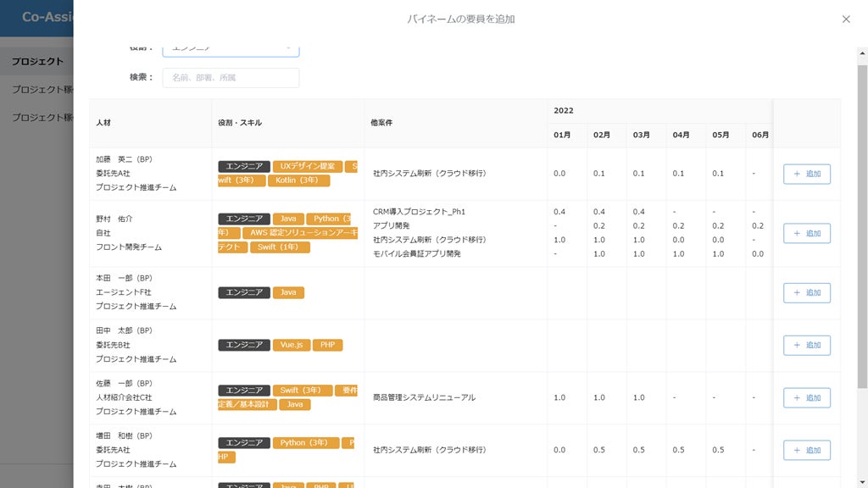Close the バイネームの要員を追加 dialog
The width and height of the screenshot is (868, 488).
[845, 19]
